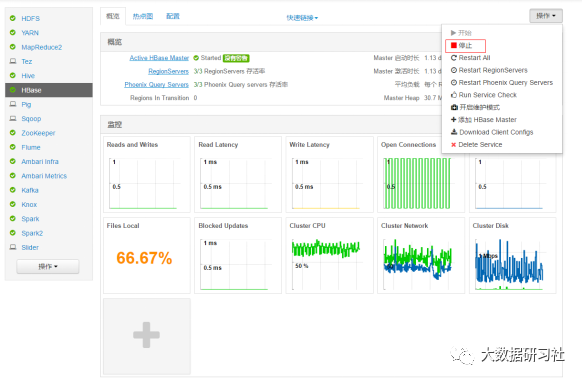
Task: Select the HBase sidebar entry
Action: [x=49, y=90]
